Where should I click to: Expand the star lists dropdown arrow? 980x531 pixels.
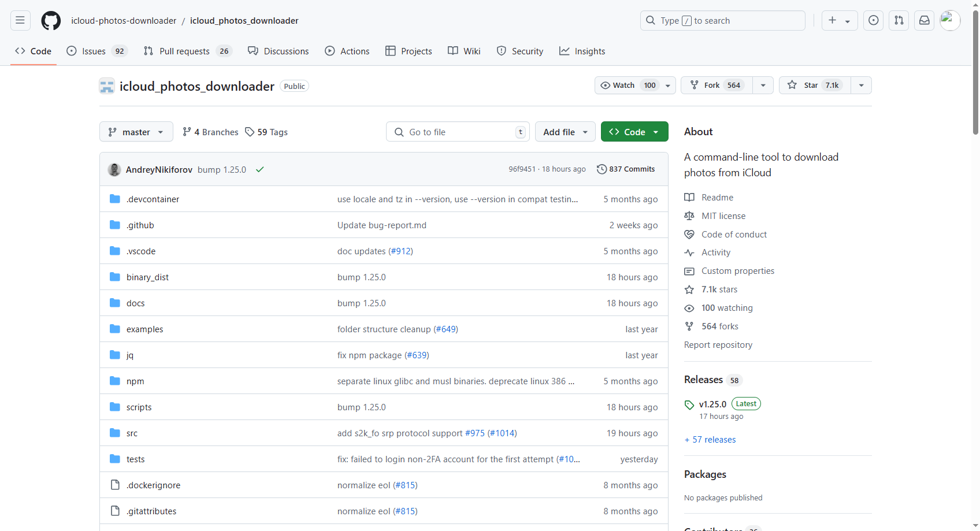[862, 86]
